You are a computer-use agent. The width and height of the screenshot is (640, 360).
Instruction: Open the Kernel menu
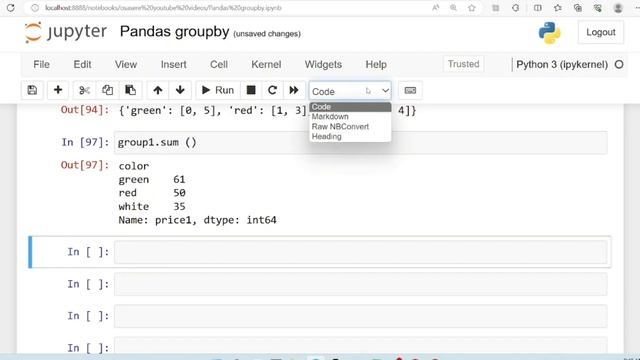266,64
